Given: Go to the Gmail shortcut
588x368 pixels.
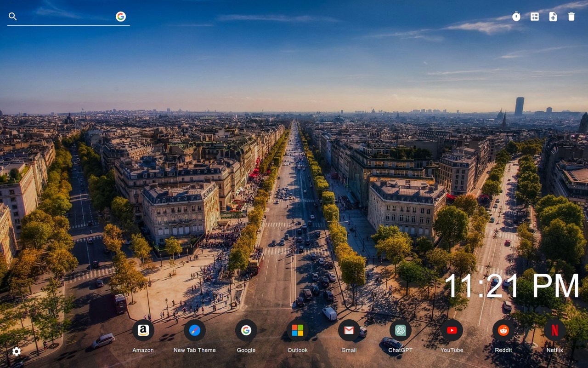Looking at the screenshot, I should click(x=349, y=330).
